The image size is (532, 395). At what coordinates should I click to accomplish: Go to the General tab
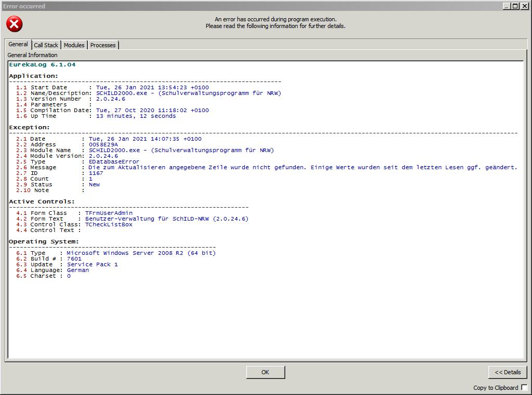coord(18,45)
